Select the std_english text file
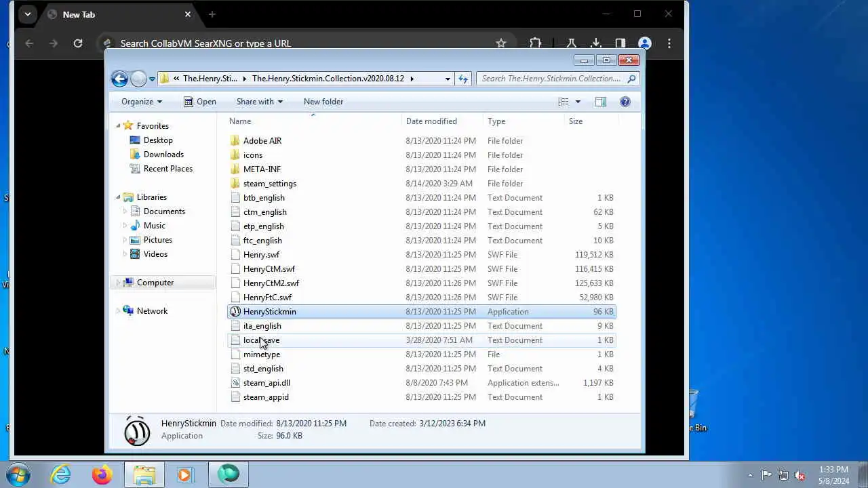 tap(263, 369)
